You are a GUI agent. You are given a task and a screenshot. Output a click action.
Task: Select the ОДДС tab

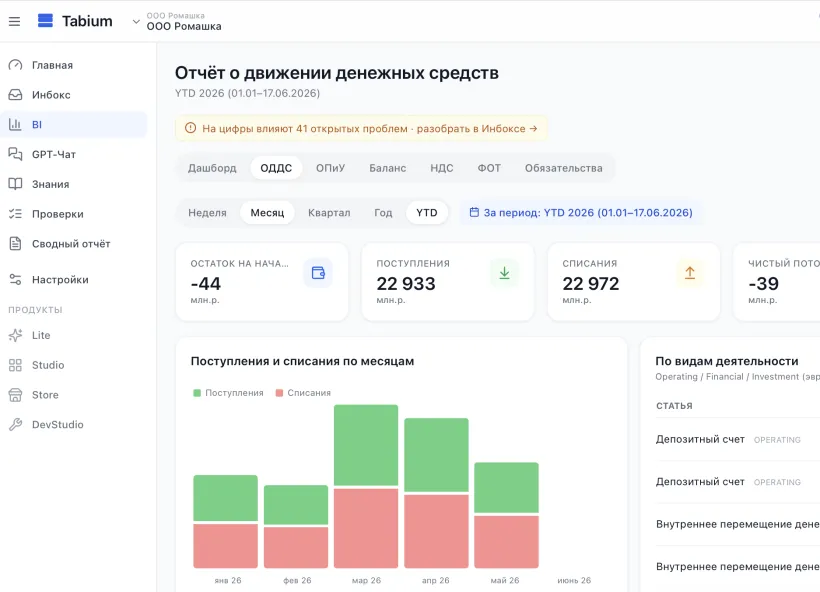tap(276, 168)
